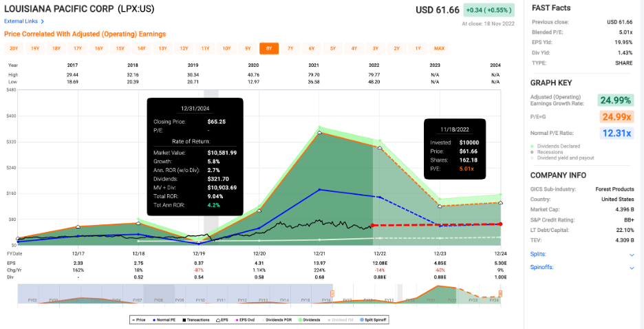
Task: Click the 24.99% earnings growth rate badge
Action: tap(615, 100)
